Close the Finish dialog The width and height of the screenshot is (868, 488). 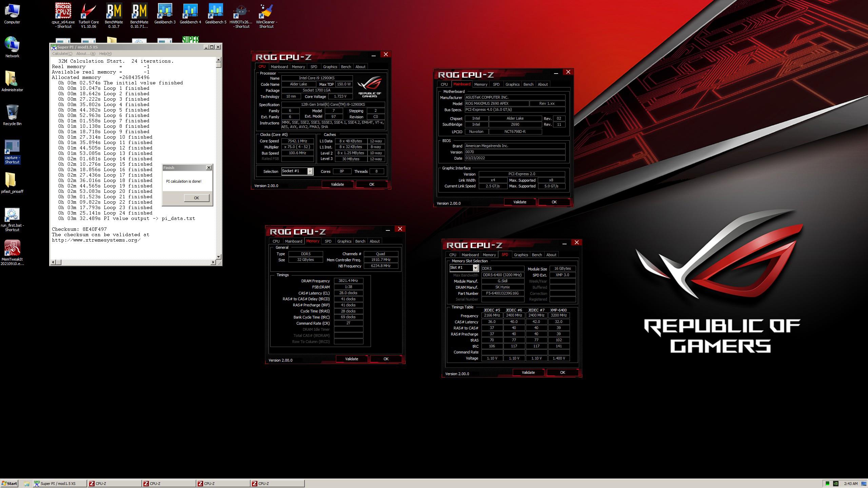click(209, 167)
